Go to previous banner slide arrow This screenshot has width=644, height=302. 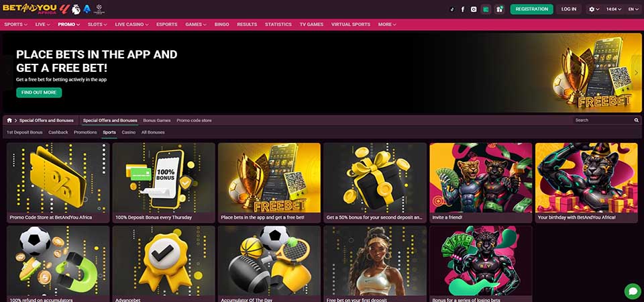click(8, 72)
